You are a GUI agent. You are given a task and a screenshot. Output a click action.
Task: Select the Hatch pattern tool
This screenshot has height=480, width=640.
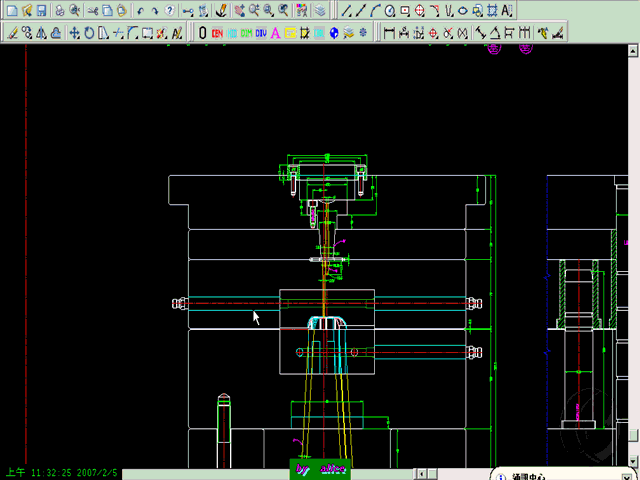pos(492,11)
